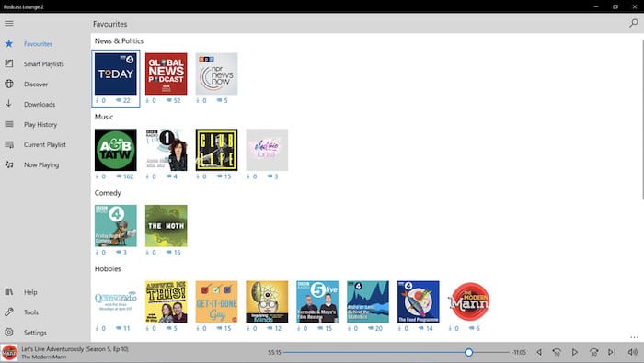Click the Comedy category heading
Image resolution: width=644 pixels, height=363 pixels.
108,193
